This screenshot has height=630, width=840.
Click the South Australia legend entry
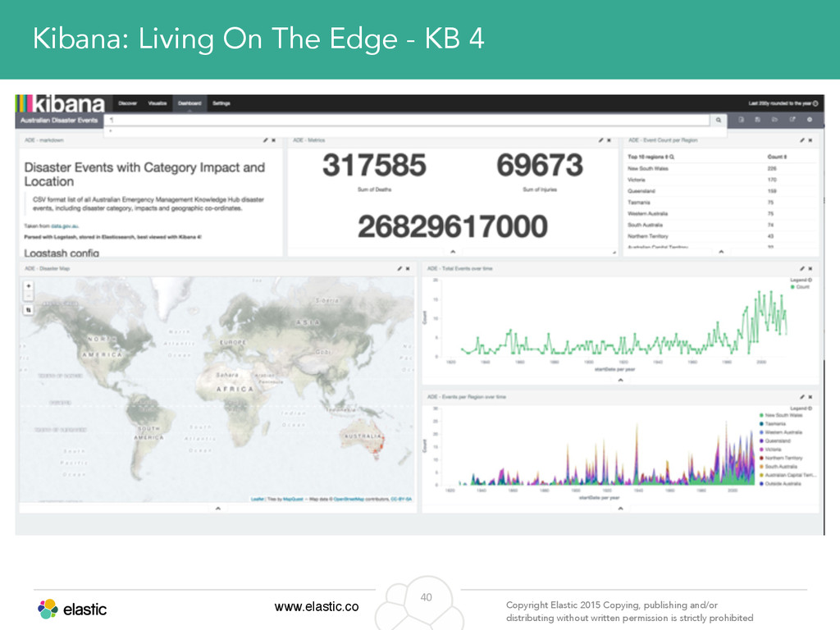tap(778, 467)
